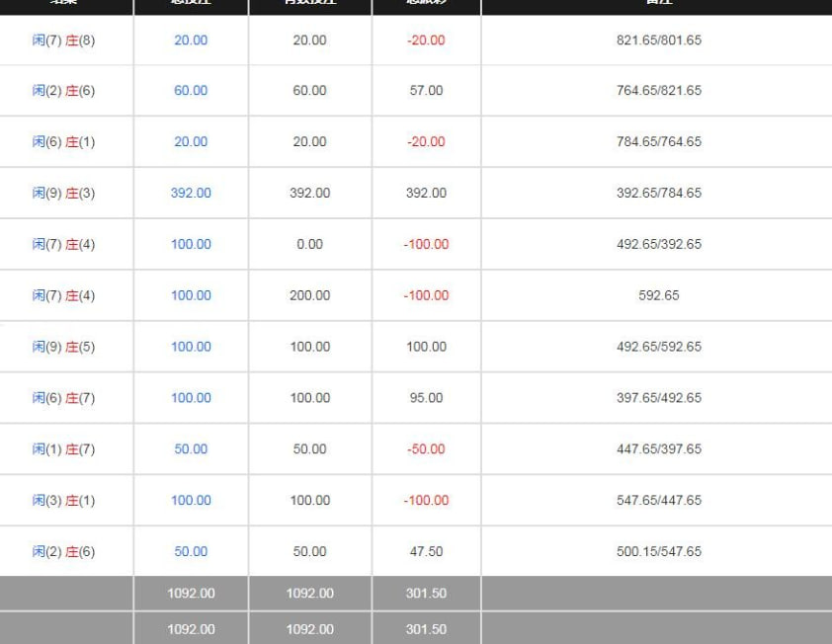
Task: Select the 500.15/547.65 remark cell
Action: tap(659, 552)
